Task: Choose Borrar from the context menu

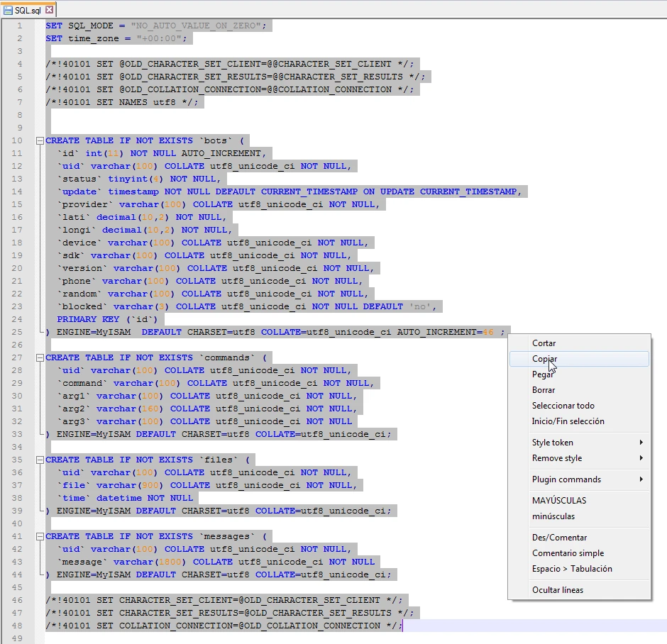Action: (x=579, y=390)
